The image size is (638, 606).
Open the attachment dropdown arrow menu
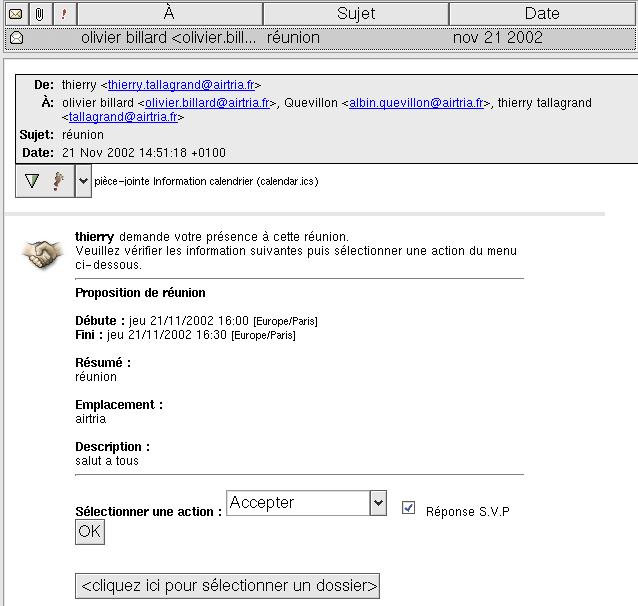pyautogui.click(x=83, y=181)
